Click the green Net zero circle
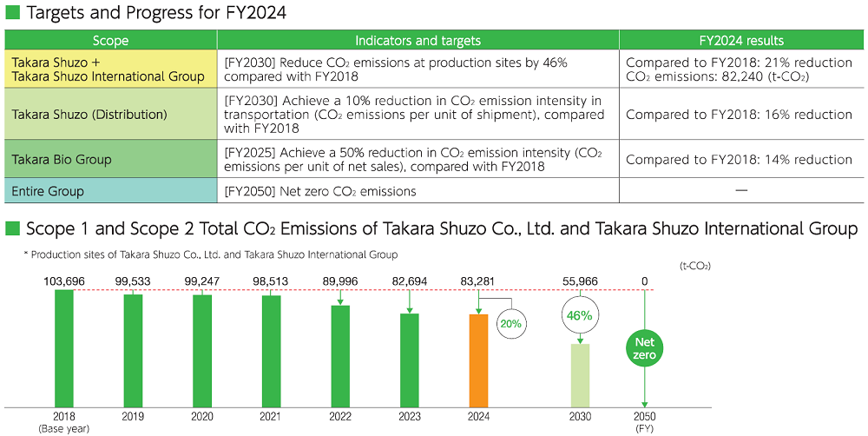This screenshot has width=868, height=436. coord(644,349)
